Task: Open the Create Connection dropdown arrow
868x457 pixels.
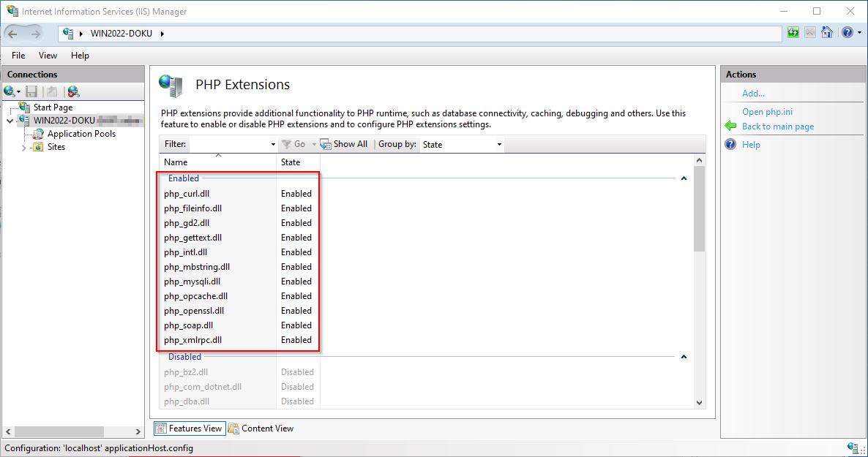Action: click(19, 92)
